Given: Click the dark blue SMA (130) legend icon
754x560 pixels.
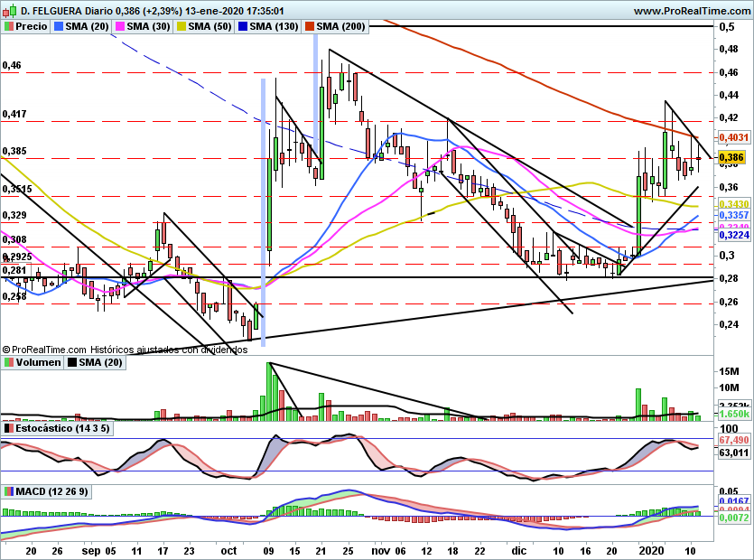Looking at the screenshot, I should [x=241, y=27].
